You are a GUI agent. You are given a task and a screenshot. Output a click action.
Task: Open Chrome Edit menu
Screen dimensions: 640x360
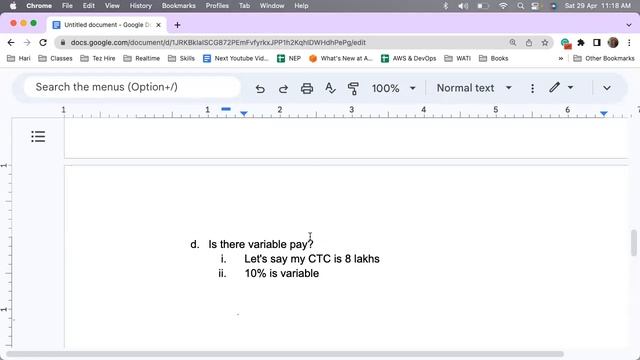[89, 6]
